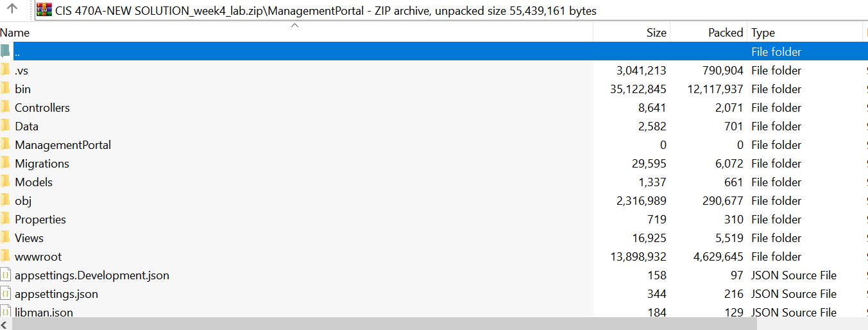Click the Controllers folder icon
Viewport: 868px width, 330px height.
click(6, 107)
